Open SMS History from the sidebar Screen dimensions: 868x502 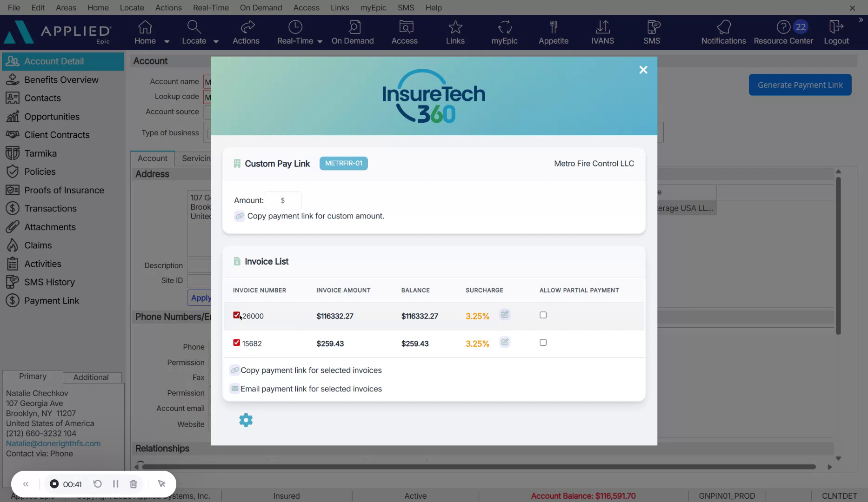pyautogui.click(x=49, y=282)
